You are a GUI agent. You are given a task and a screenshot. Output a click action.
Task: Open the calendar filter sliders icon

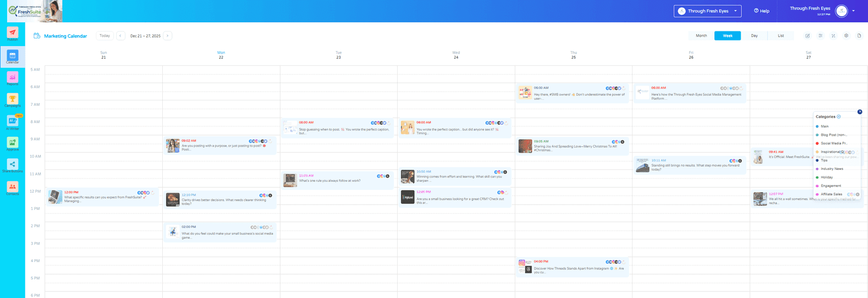820,36
